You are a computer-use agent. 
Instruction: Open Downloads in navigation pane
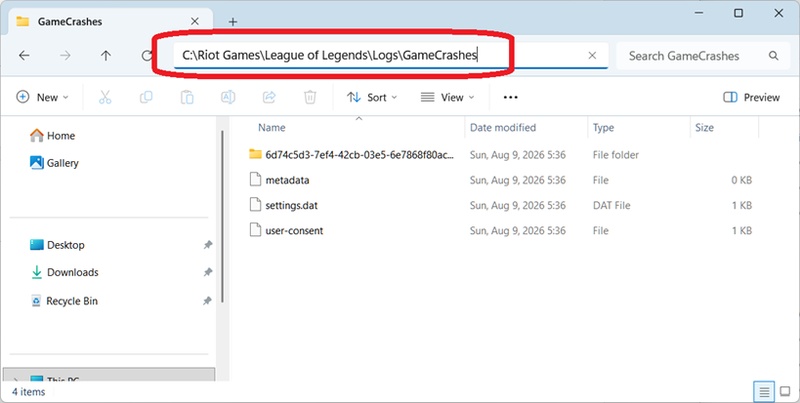64,272
